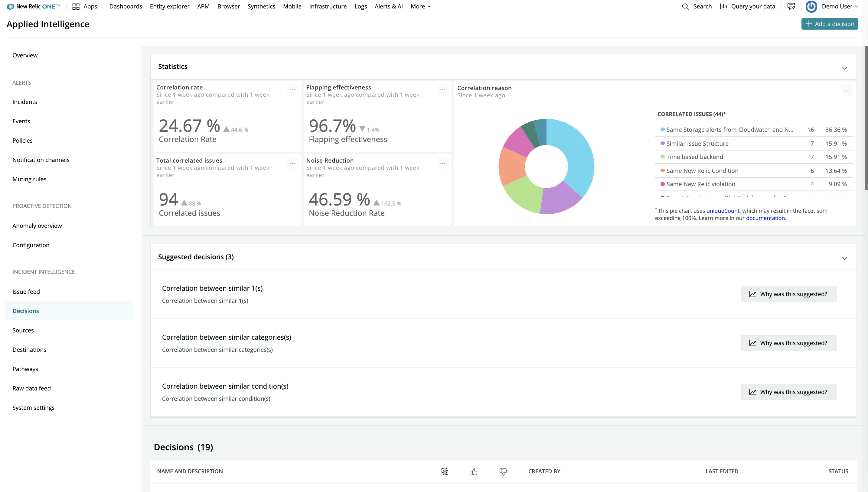Open Raw data feed in the sidebar
Screen dimensions: 868x492
pos(31,389)
